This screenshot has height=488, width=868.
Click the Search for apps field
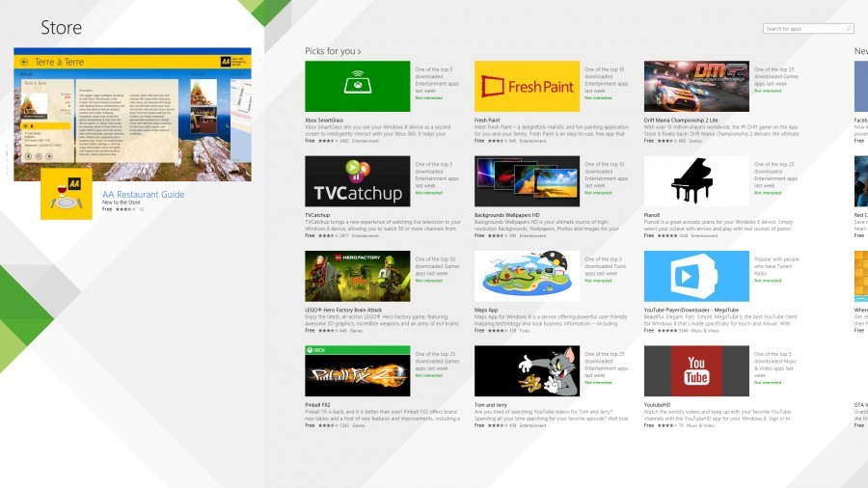[802, 29]
